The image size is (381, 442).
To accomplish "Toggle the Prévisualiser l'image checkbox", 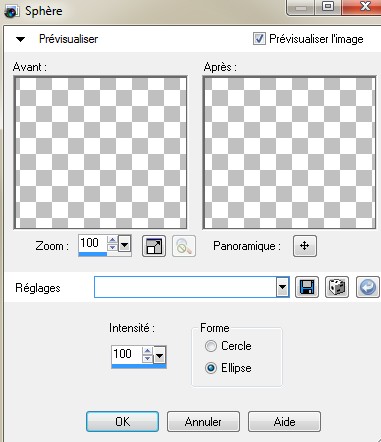I will coord(259,39).
